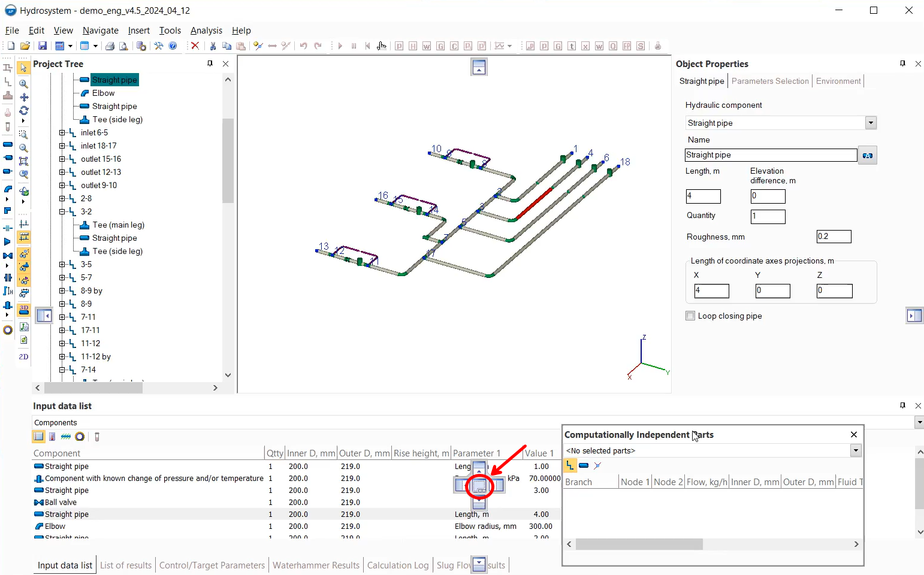Click the Roughness, mm input field
Viewport: 924px width, 575px height.
[834, 237]
